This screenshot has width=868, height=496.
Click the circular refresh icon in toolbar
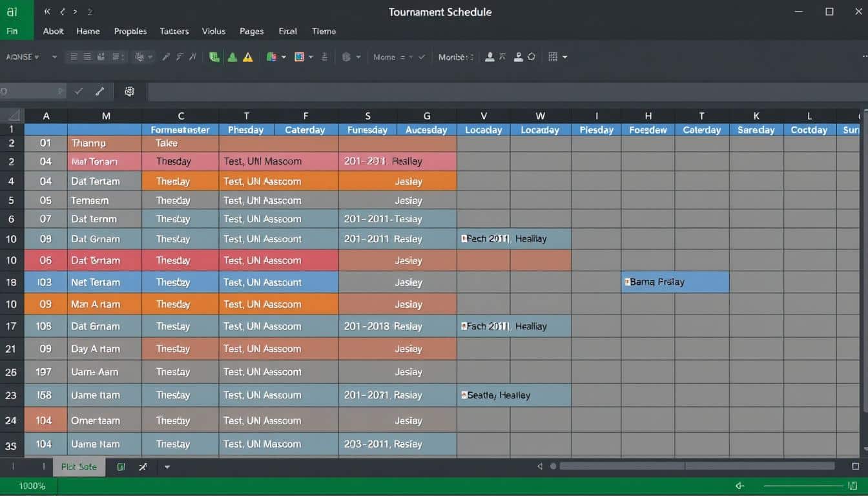point(532,57)
